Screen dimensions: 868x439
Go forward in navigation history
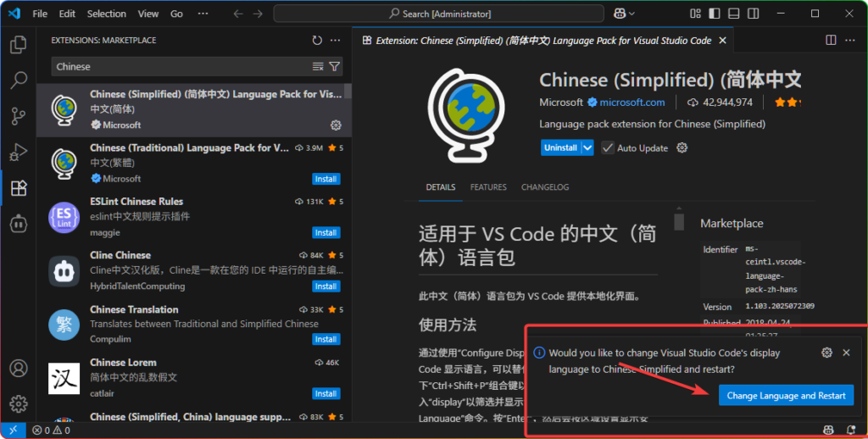(x=258, y=14)
